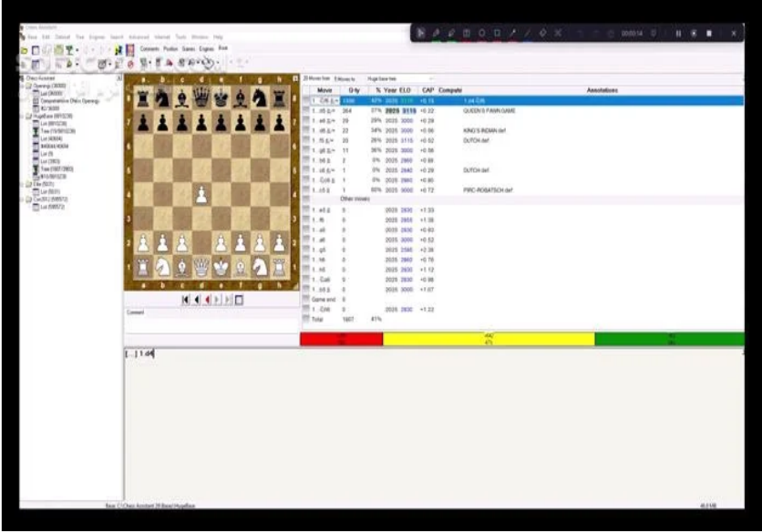The width and height of the screenshot is (762, 532).
Task: Open dropdown arrow beside top-row trophy icon
Action: tap(77, 50)
